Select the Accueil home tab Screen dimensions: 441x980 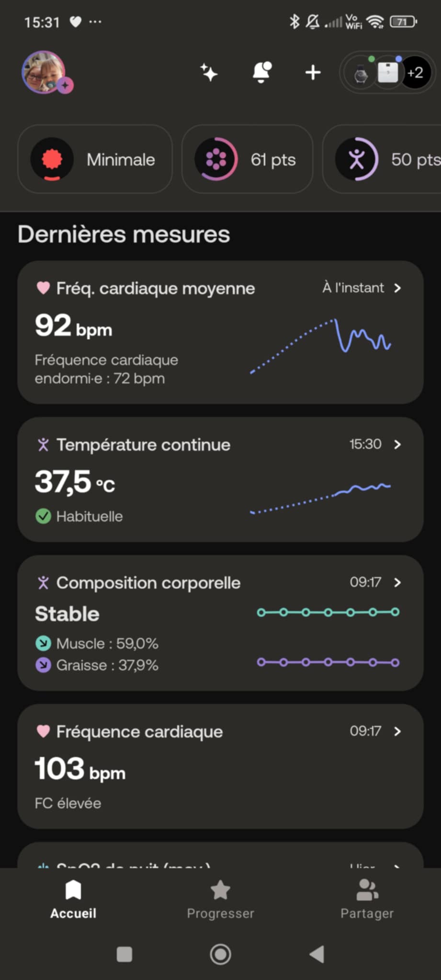[73, 900]
